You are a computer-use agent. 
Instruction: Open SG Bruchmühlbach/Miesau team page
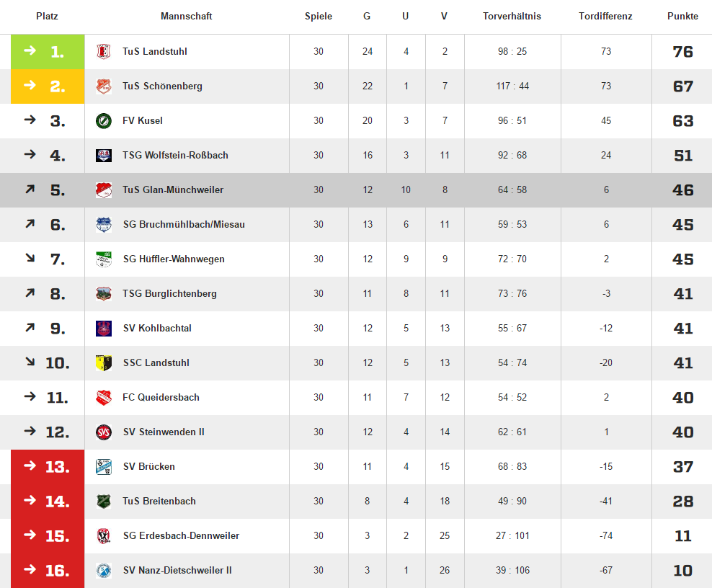pyautogui.click(x=184, y=224)
